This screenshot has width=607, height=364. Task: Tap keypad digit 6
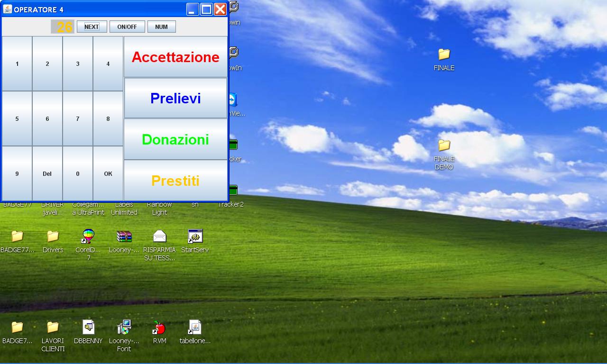[x=47, y=118]
